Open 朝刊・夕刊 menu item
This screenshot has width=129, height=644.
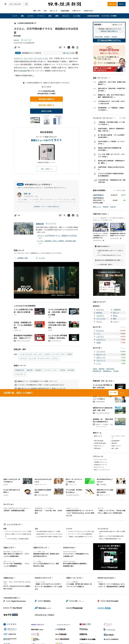[x=37, y=11]
